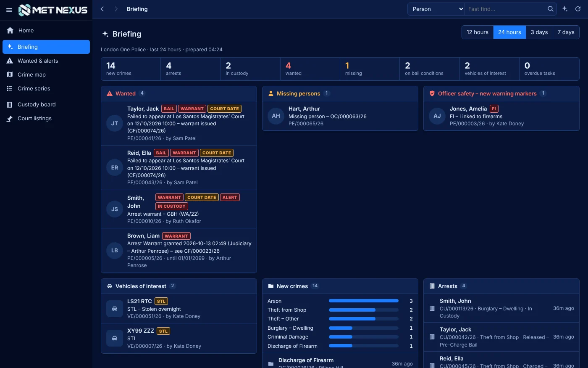Open Jones, Amelia officer safety entry
The image size is (588, 368).
(501, 116)
